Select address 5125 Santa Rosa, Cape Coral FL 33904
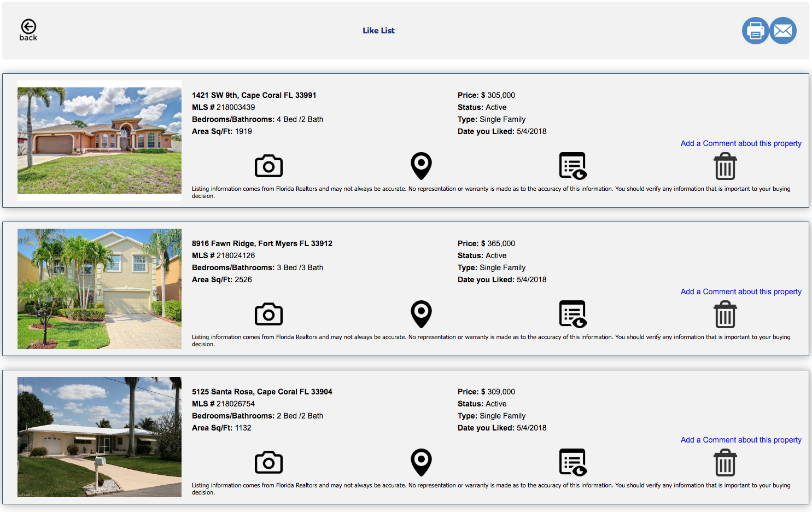Screen dimensions: 812x512 point(262,392)
